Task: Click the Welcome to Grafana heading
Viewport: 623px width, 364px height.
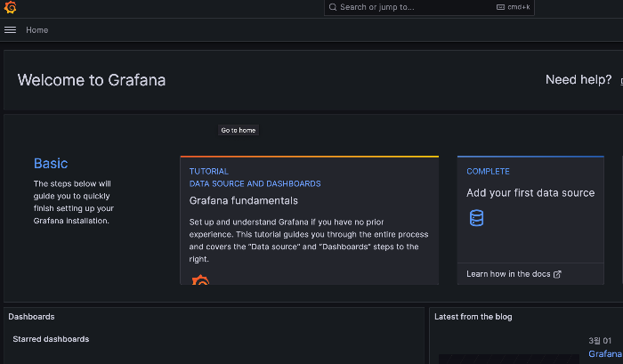Action: pos(92,80)
